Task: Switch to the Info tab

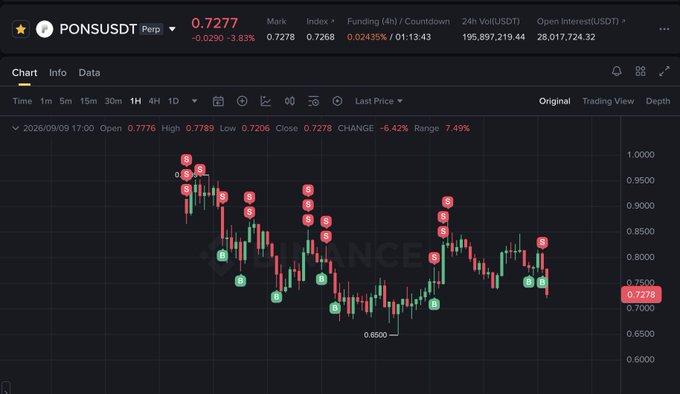Action: pyautogui.click(x=58, y=73)
